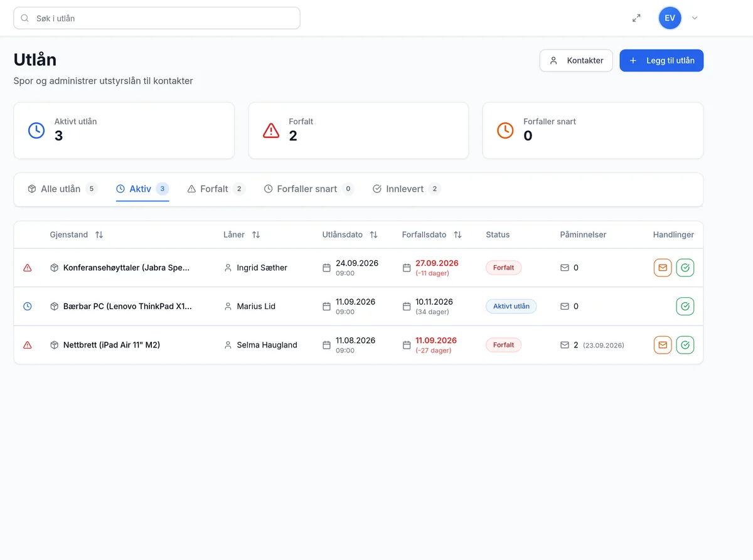The image size is (753, 560).
Task: Click the reminder date (23.09.2026)
Action: [x=604, y=346]
